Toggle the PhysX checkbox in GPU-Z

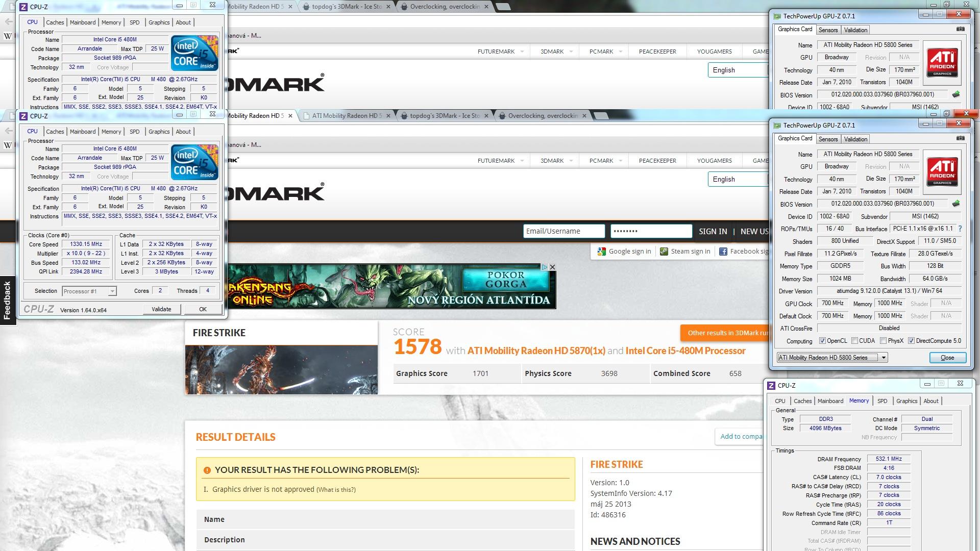coord(883,341)
